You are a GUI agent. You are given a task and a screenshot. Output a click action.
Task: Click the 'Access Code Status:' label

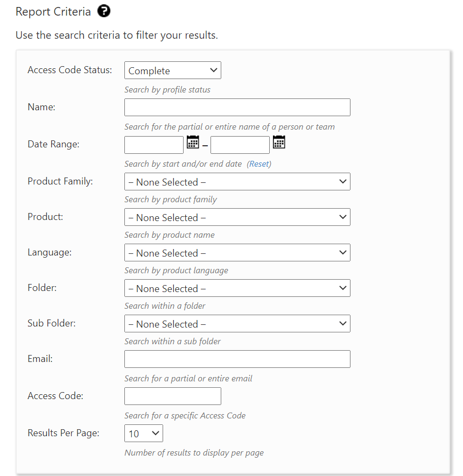click(70, 70)
